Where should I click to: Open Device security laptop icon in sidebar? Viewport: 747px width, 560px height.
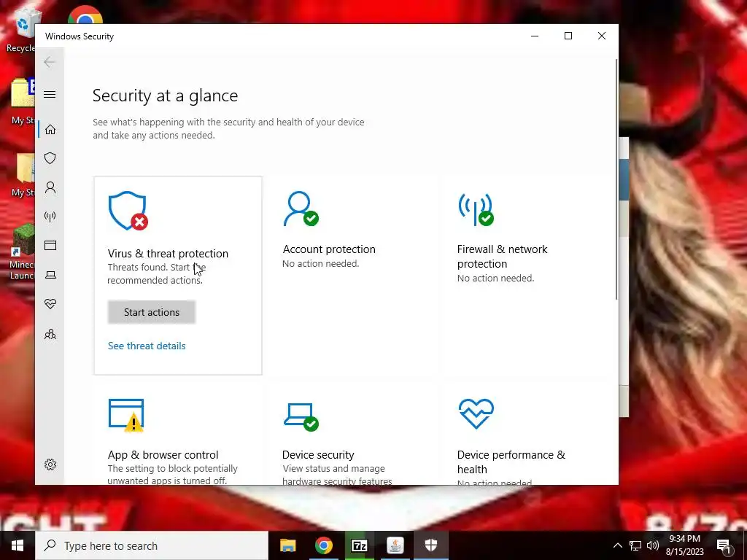(x=50, y=275)
